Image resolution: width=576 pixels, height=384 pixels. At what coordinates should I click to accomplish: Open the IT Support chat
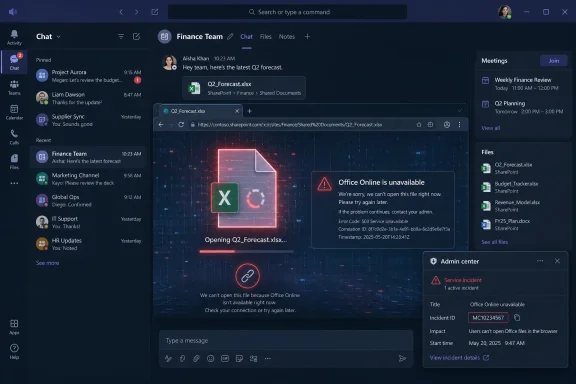tap(88, 222)
